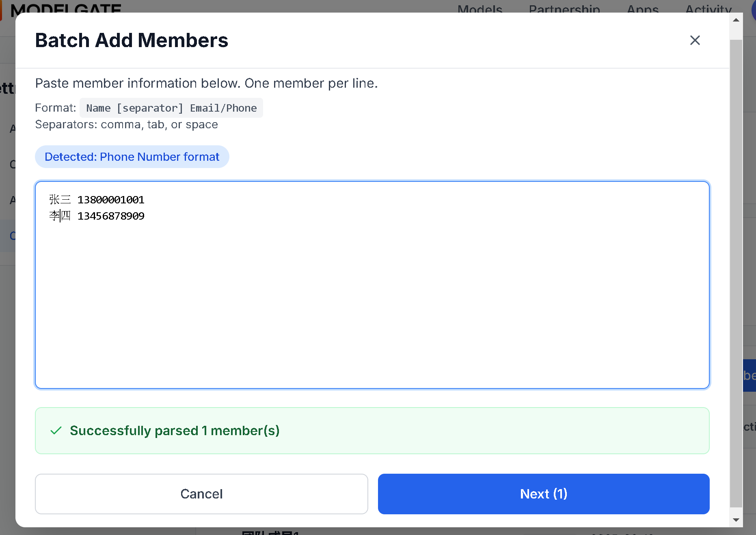Click the scrollbar down arrow
Viewport: 756px width, 535px height.
tap(736, 520)
